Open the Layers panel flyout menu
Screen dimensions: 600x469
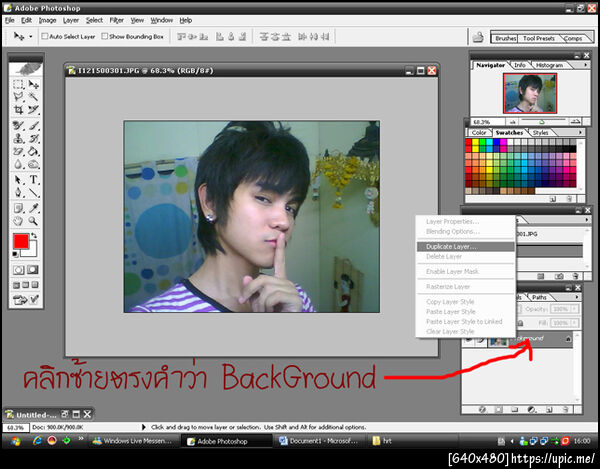click(577, 297)
